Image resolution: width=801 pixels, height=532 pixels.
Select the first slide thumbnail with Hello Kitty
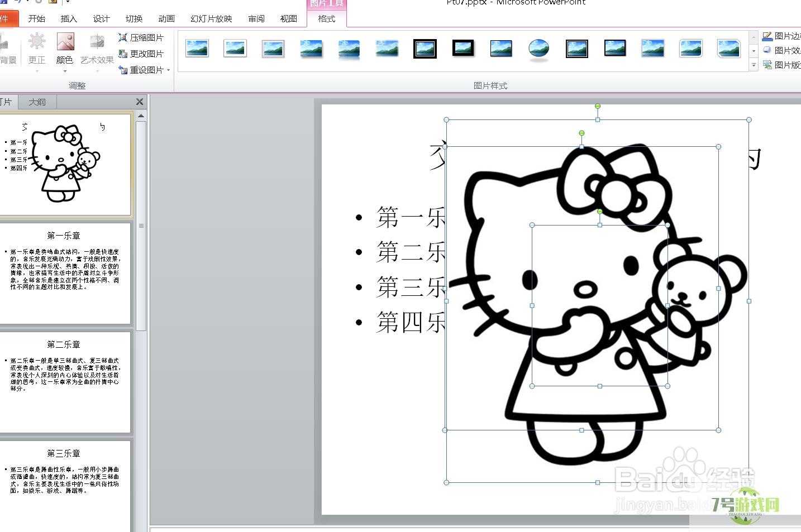(65, 164)
